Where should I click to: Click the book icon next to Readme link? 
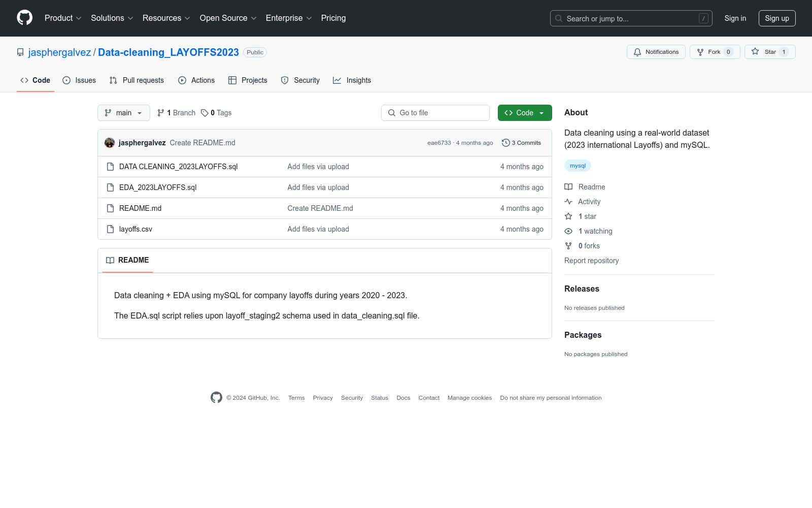pyautogui.click(x=568, y=187)
